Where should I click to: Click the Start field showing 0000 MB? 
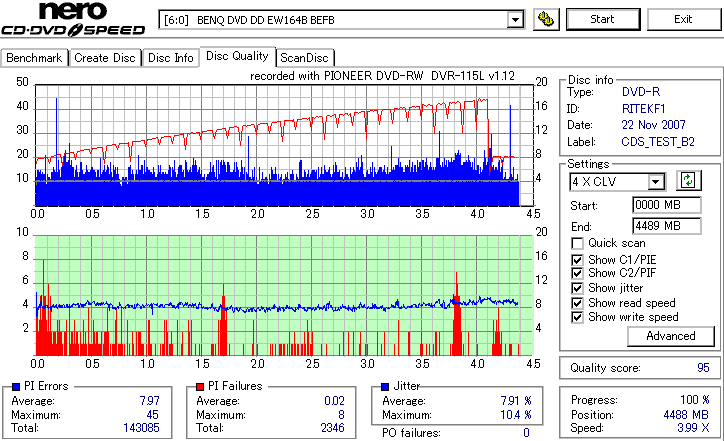(666, 205)
